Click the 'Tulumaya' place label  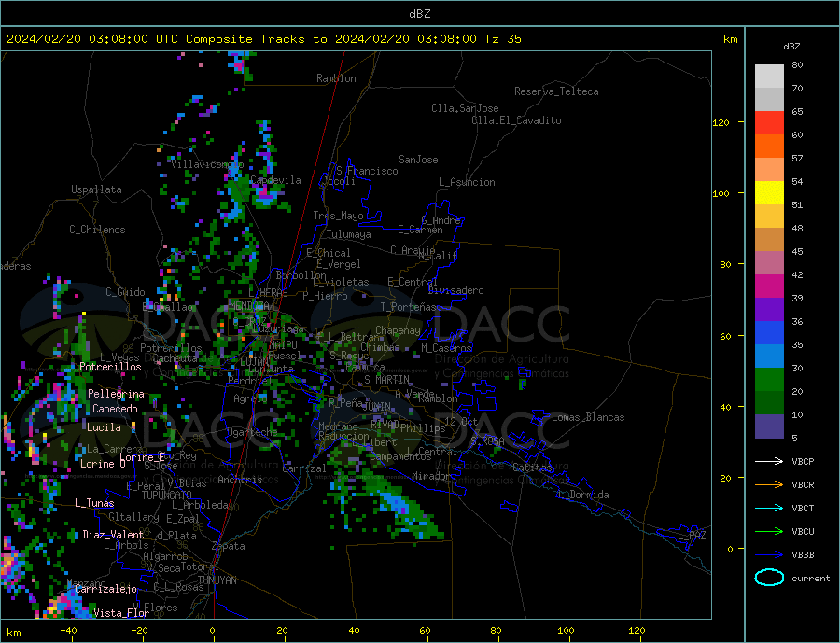[x=349, y=234]
